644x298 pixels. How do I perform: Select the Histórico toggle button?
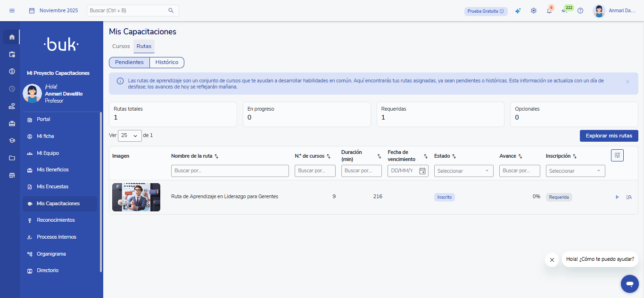click(167, 63)
